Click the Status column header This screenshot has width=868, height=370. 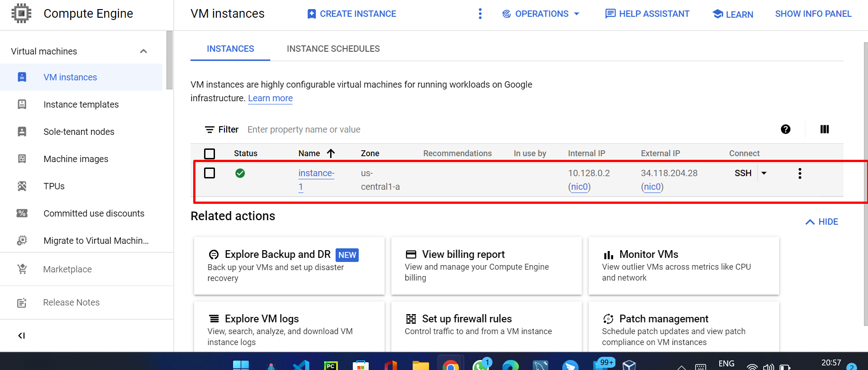(x=245, y=153)
